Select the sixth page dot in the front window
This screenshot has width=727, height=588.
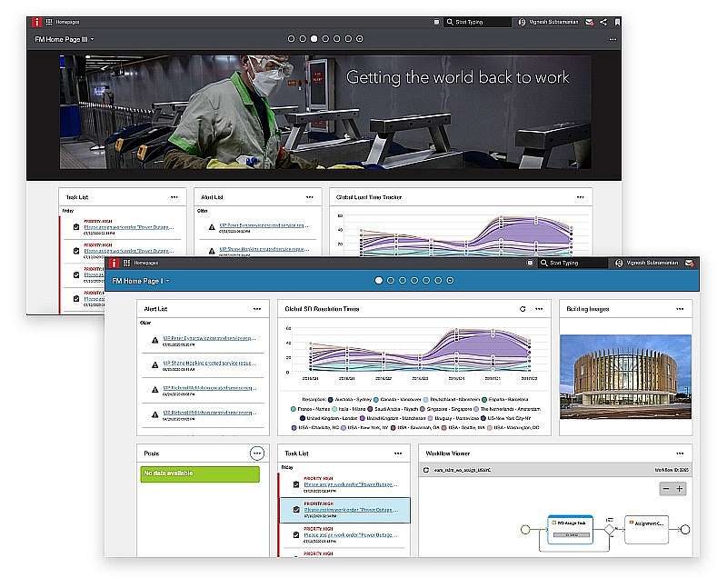tap(438, 281)
